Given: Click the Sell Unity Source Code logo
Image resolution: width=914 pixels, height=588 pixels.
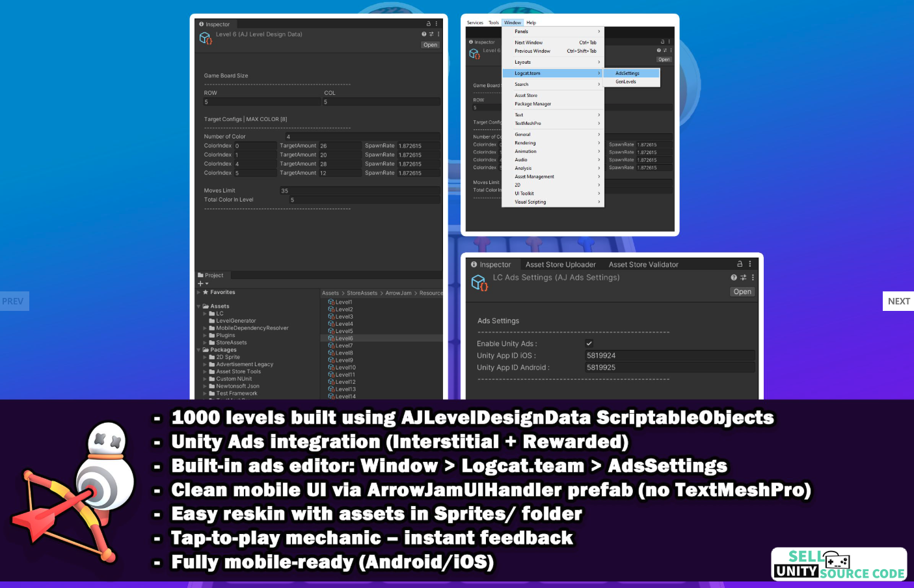Looking at the screenshot, I should click(839, 565).
